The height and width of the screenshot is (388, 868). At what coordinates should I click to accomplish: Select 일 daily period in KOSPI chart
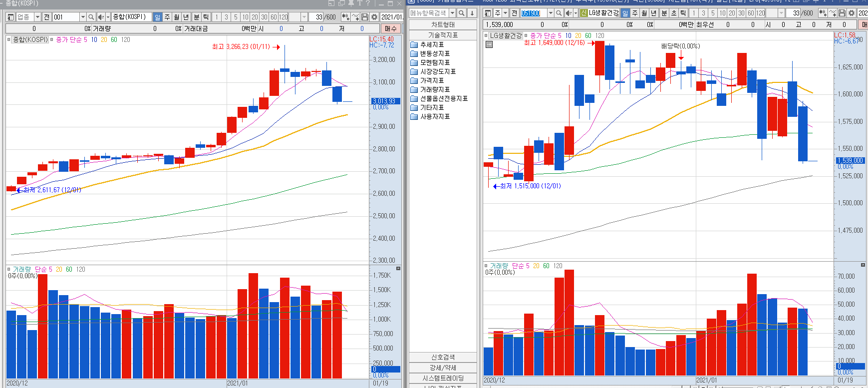158,17
